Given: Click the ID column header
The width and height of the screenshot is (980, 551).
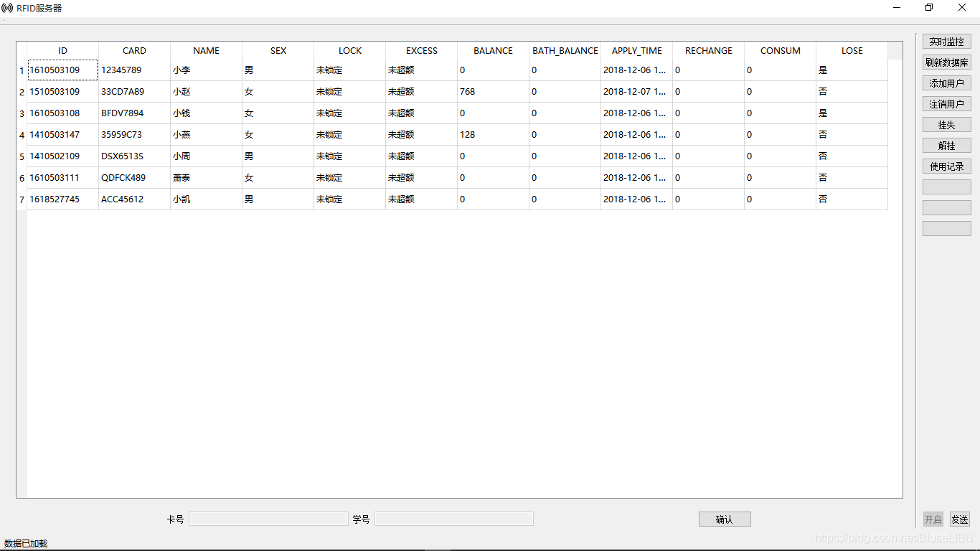Looking at the screenshot, I should [63, 50].
